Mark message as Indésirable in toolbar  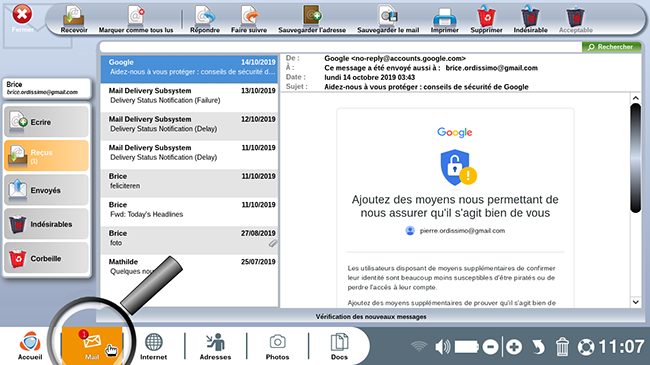(x=530, y=19)
